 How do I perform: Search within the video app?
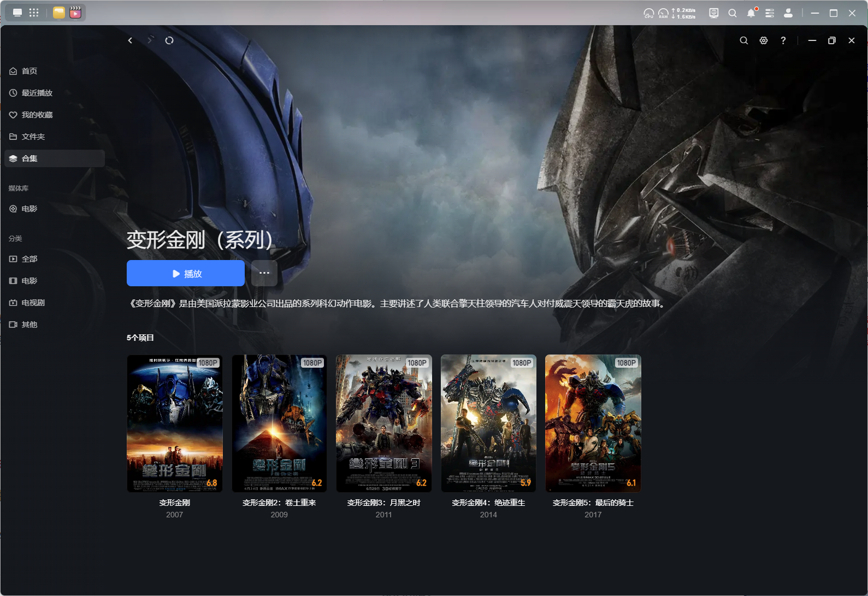(744, 40)
